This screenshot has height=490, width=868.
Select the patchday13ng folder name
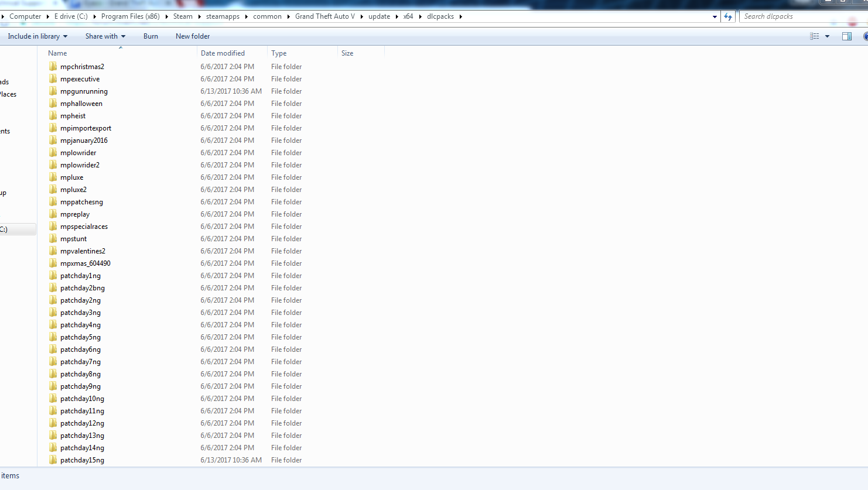82,436
